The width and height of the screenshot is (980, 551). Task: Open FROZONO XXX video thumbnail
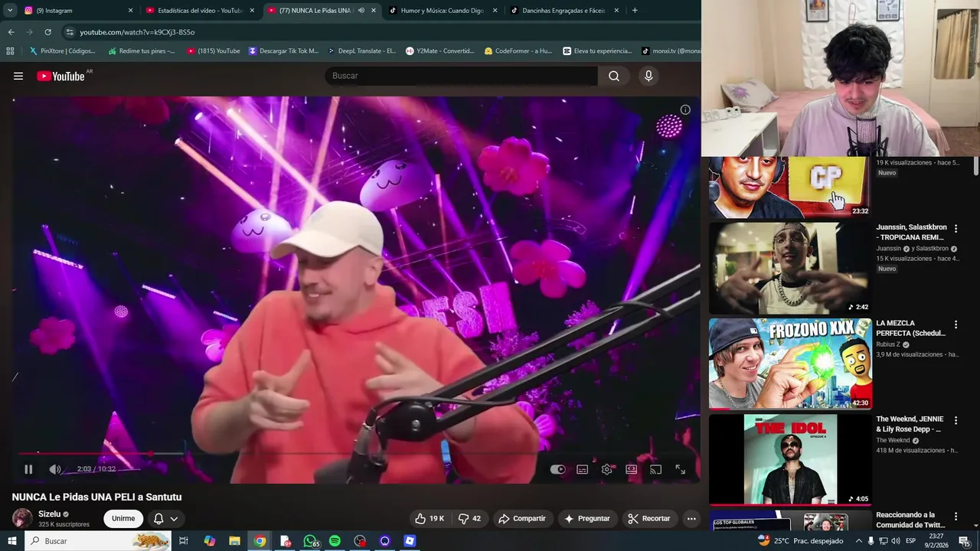coord(790,364)
